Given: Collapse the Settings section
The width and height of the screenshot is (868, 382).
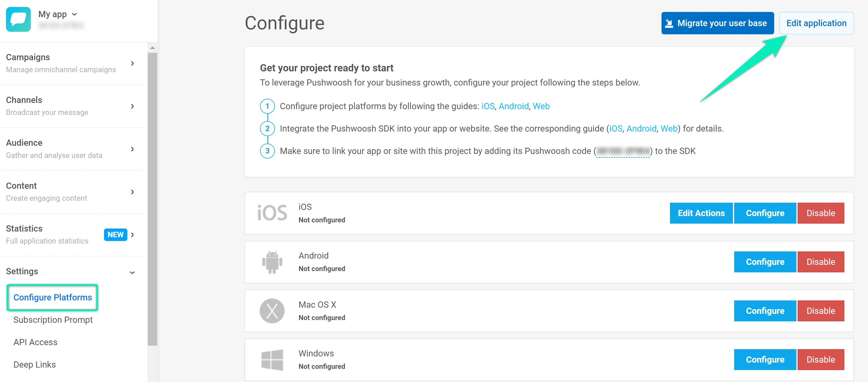Looking at the screenshot, I should point(132,272).
